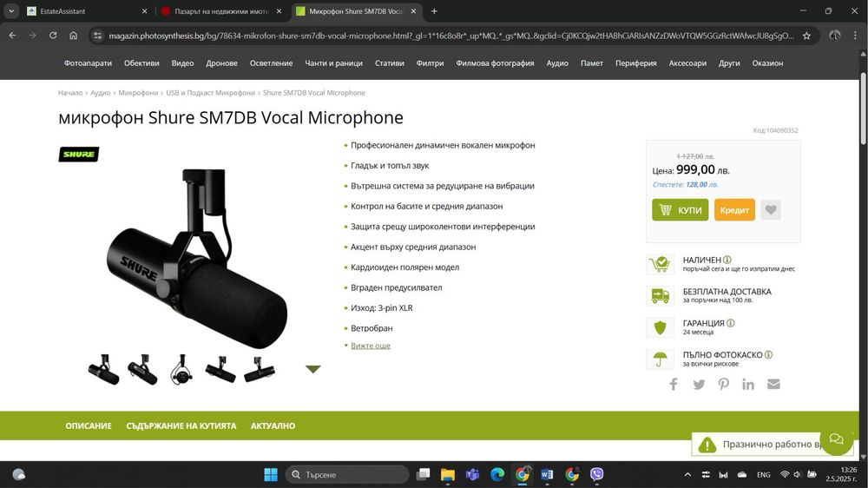View site information icon in address bar

pos(97,36)
